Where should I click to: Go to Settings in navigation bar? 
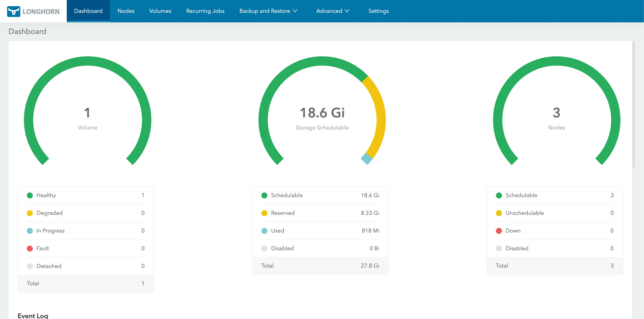point(378,11)
